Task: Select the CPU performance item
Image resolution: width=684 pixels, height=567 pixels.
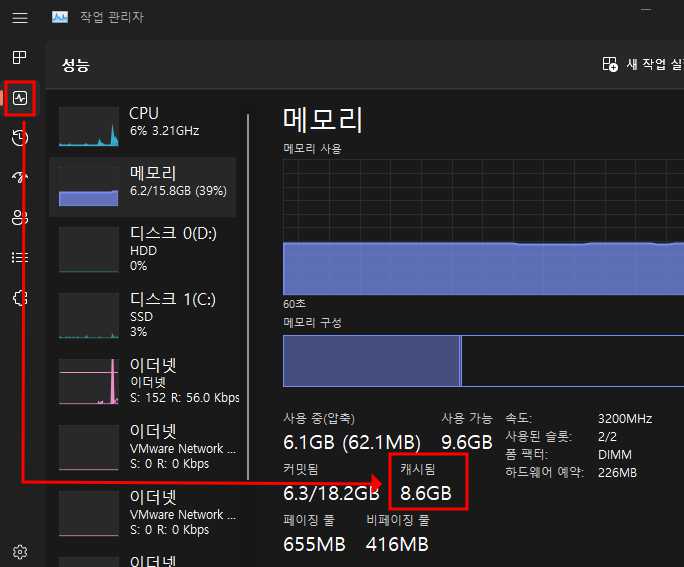Action: [143, 126]
